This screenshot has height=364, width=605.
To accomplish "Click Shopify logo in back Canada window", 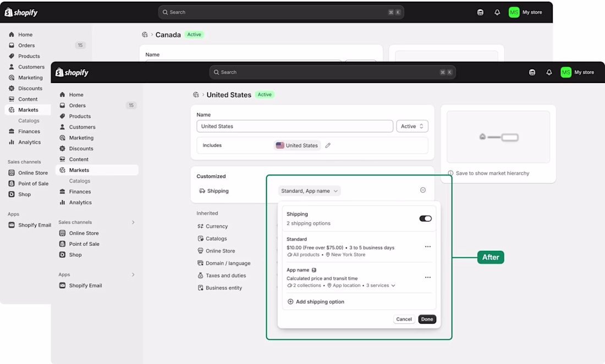I will click(x=21, y=12).
